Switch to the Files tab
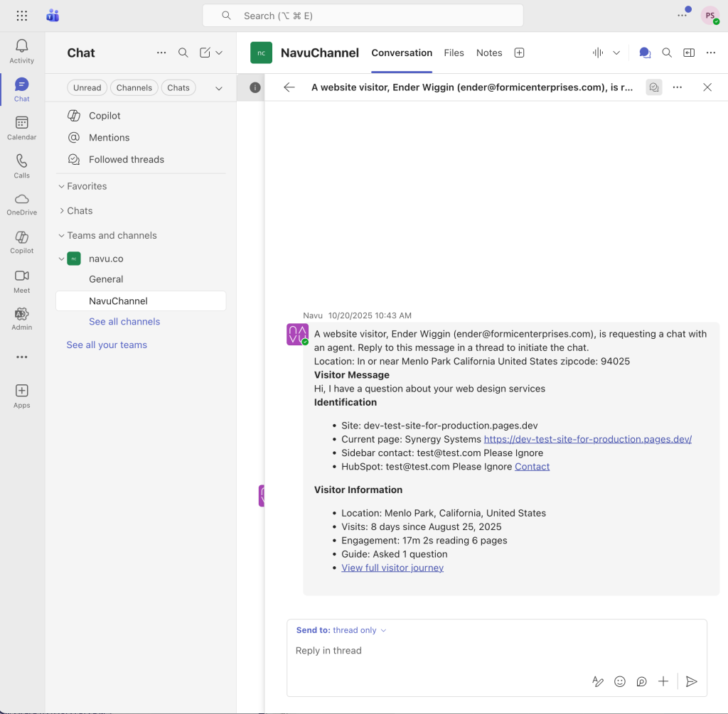 [454, 53]
